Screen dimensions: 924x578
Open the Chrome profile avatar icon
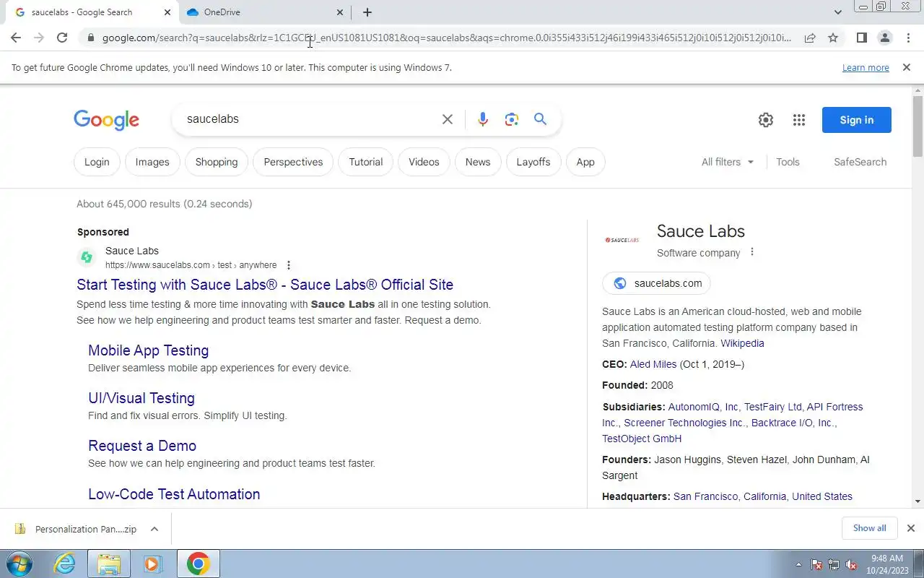coord(884,38)
